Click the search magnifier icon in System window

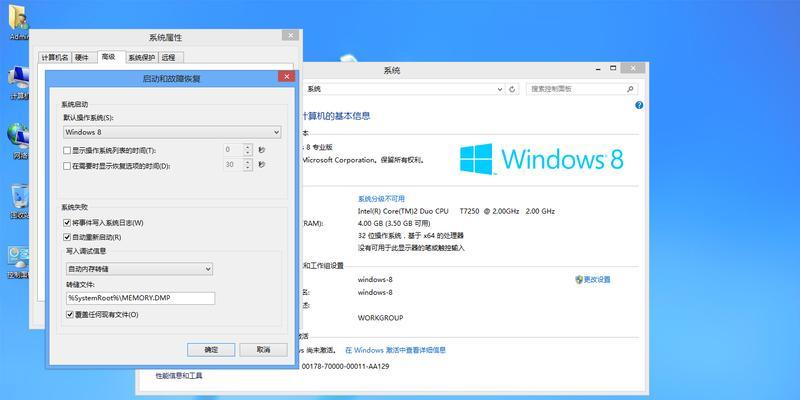coord(630,89)
